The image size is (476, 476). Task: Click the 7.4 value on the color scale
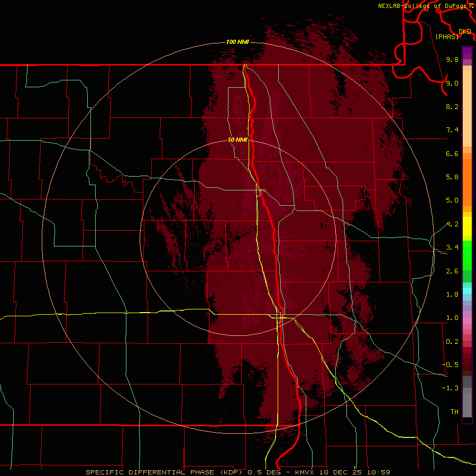point(452,130)
